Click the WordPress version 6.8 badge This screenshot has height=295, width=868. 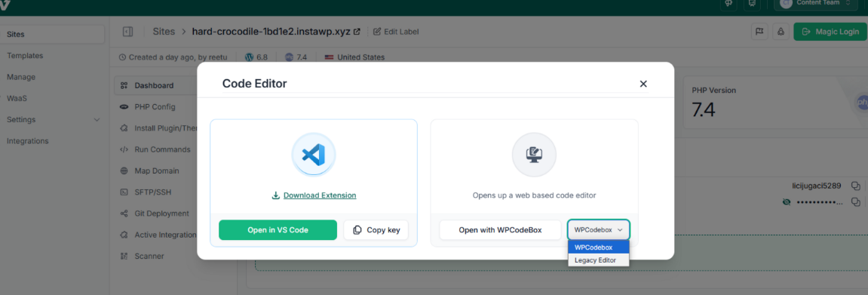coord(256,57)
